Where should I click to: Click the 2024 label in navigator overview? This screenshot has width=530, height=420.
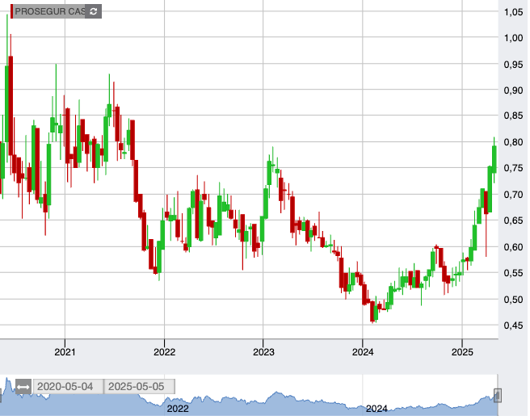376,409
